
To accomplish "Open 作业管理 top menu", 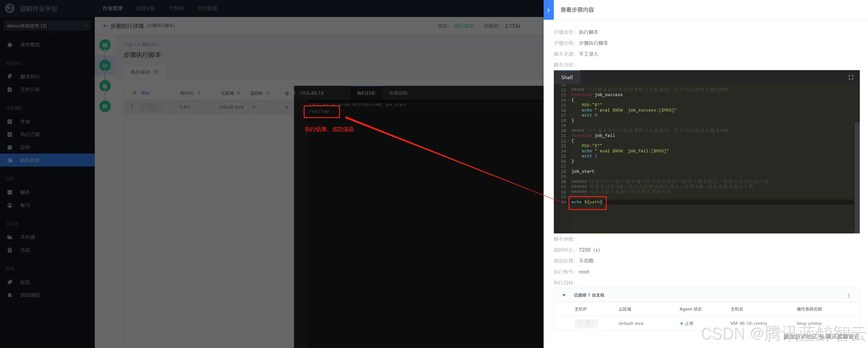I will tap(112, 8).
